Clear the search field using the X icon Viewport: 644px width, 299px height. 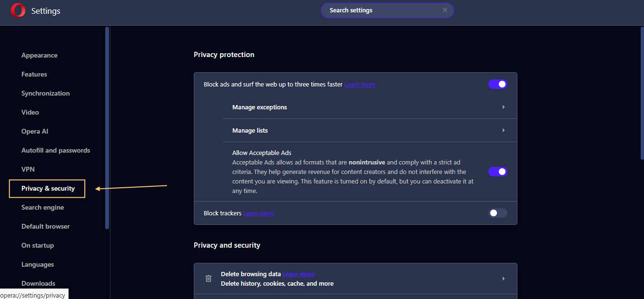(445, 10)
